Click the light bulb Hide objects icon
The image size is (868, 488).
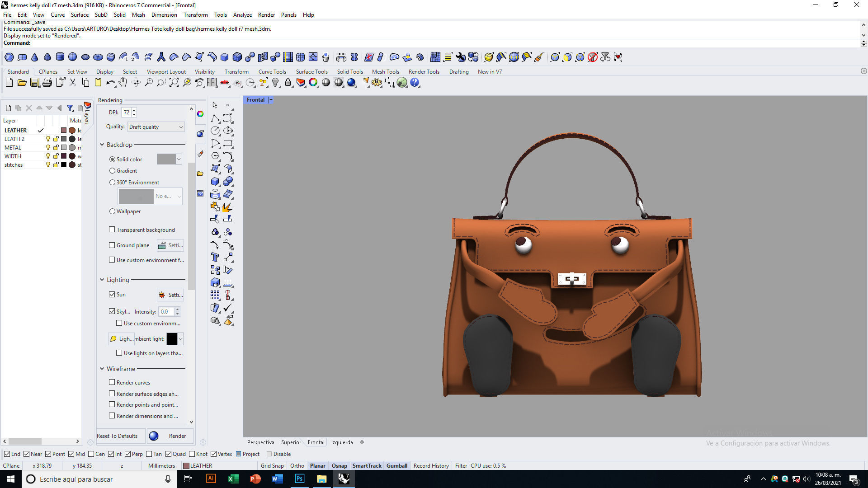(275, 83)
